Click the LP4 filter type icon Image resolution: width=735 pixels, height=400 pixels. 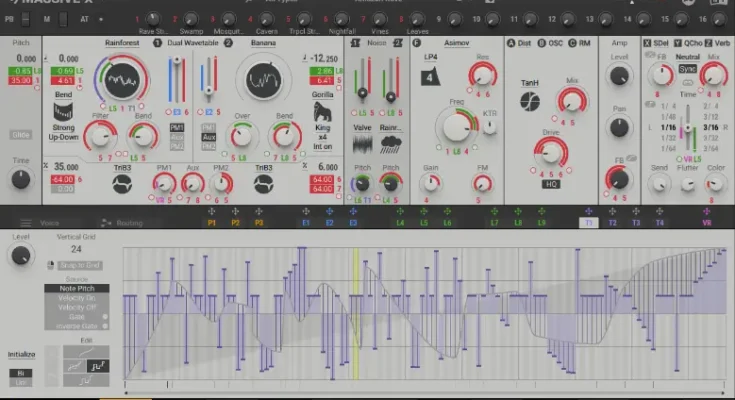[429, 75]
